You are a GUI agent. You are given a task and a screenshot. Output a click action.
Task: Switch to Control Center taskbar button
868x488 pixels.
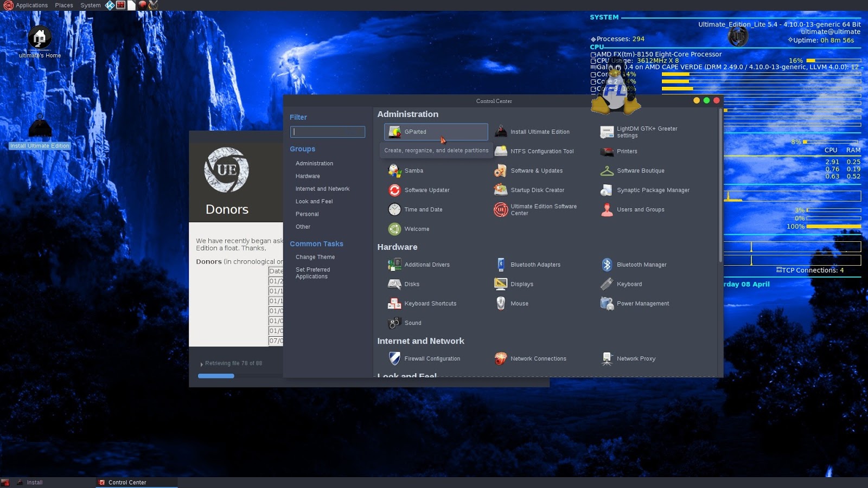click(137, 482)
